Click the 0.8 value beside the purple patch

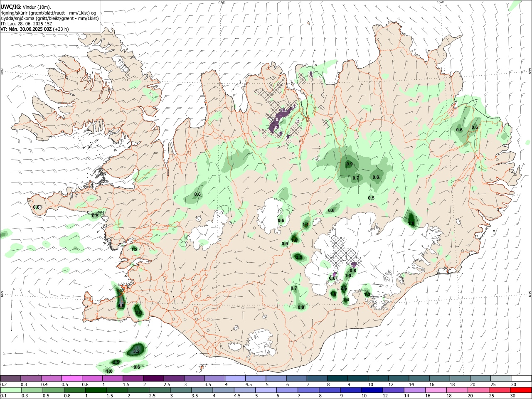tap(353, 271)
